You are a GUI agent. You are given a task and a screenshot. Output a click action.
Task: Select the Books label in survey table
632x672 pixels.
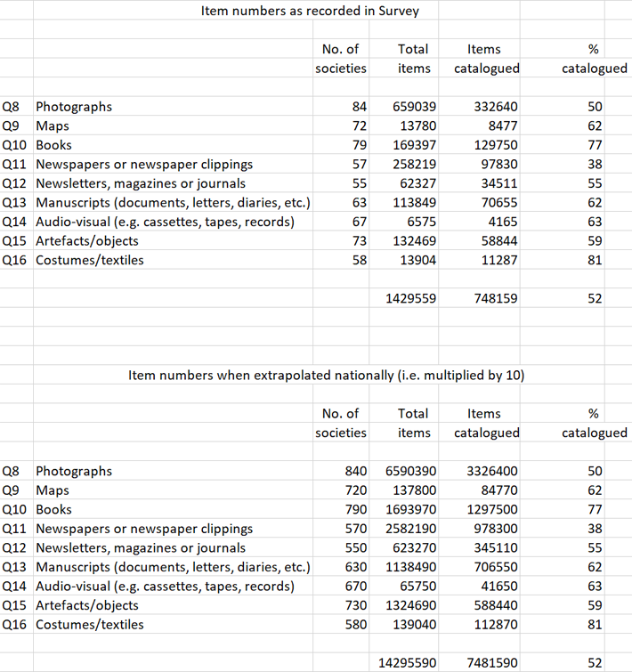coord(53,145)
